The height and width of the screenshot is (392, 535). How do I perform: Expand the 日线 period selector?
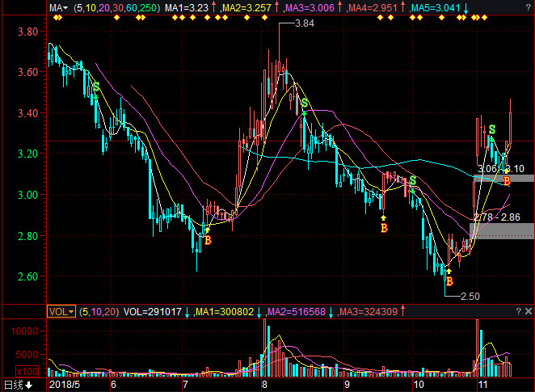pyautogui.click(x=19, y=385)
